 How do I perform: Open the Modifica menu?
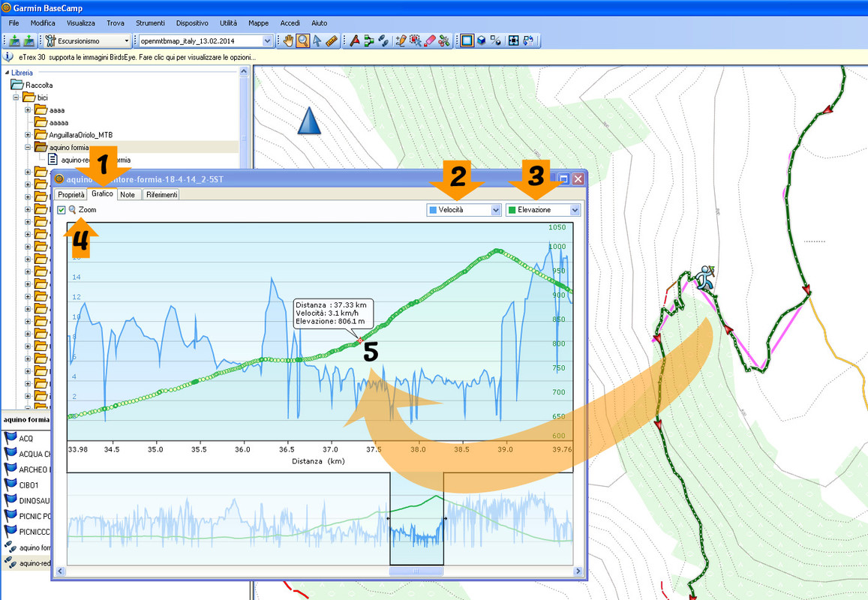43,22
